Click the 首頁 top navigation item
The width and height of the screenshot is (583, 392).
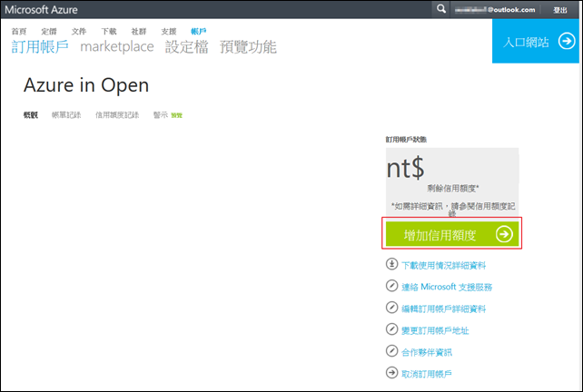[x=19, y=31]
